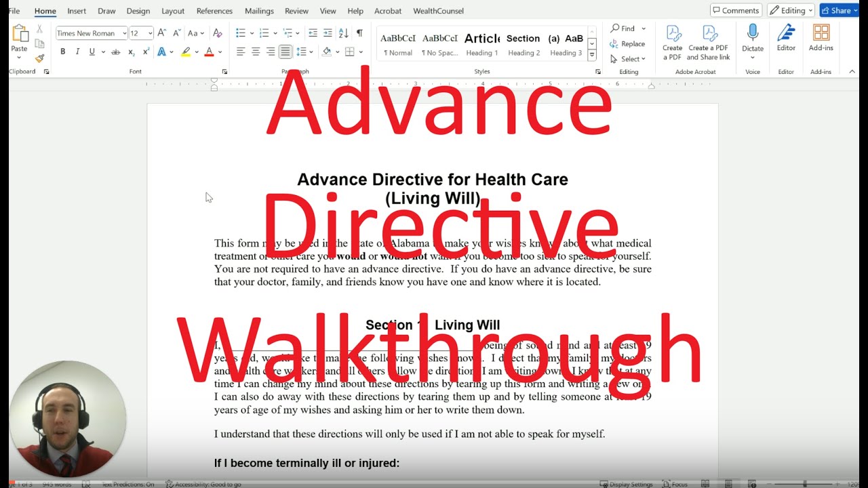Switch to the References tab
Viewport: 868px width, 488px height.
[215, 11]
